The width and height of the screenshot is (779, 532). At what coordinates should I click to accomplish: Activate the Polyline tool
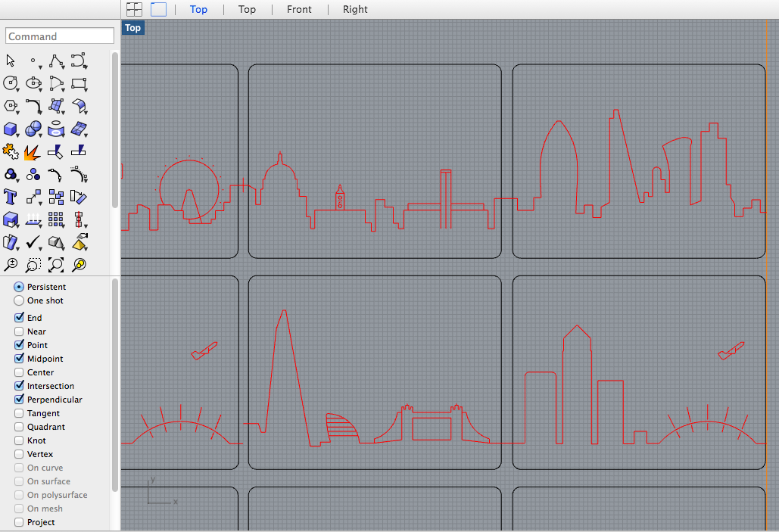(56, 61)
